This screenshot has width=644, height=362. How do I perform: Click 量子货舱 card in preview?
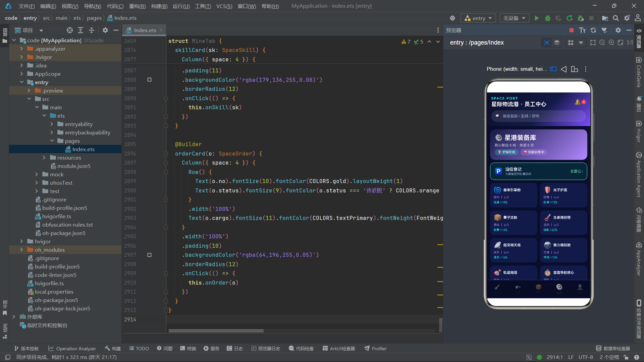pyautogui.click(x=514, y=223)
